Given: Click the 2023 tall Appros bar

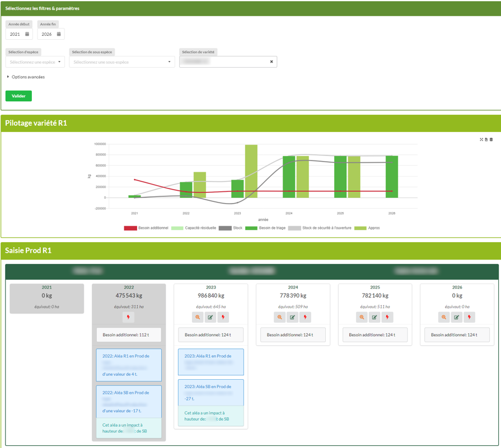Looking at the screenshot, I should coord(251,171).
